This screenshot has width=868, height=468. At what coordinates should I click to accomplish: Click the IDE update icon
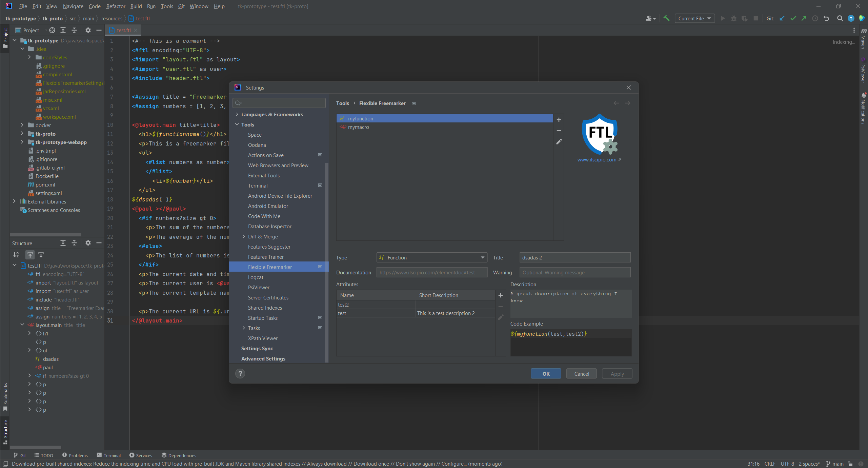point(851,18)
